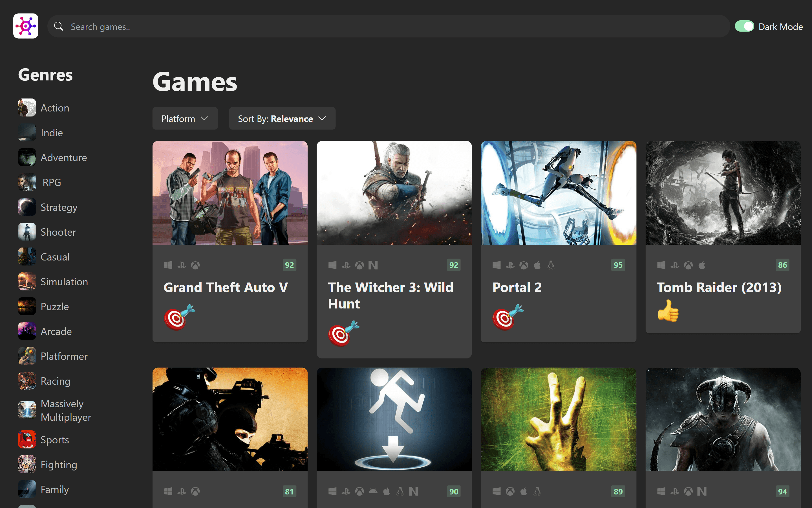This screenshot has width=812, height=508.
Task: Click the 86 score badge on Tomb Raider
Action: click(x=782, y=265)
